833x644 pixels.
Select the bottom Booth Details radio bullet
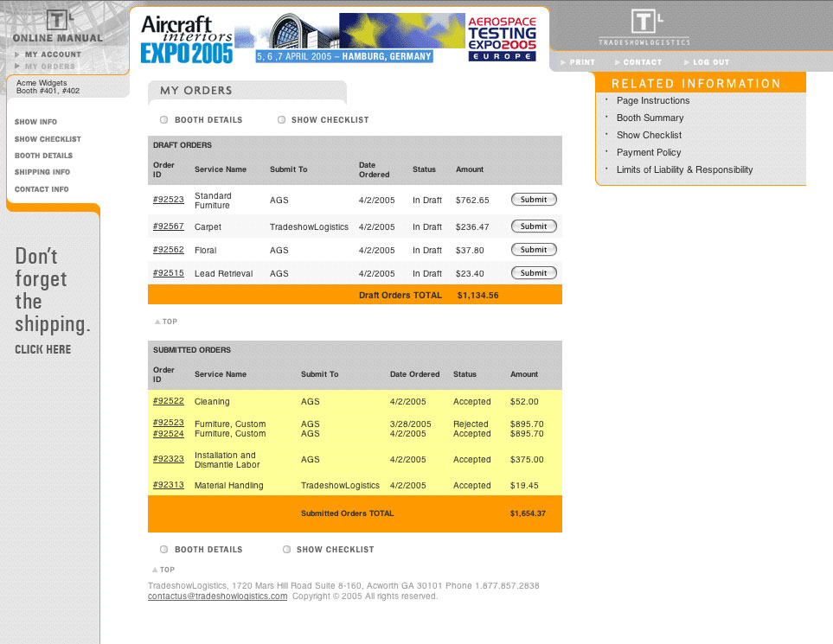[x=164, y=550]
